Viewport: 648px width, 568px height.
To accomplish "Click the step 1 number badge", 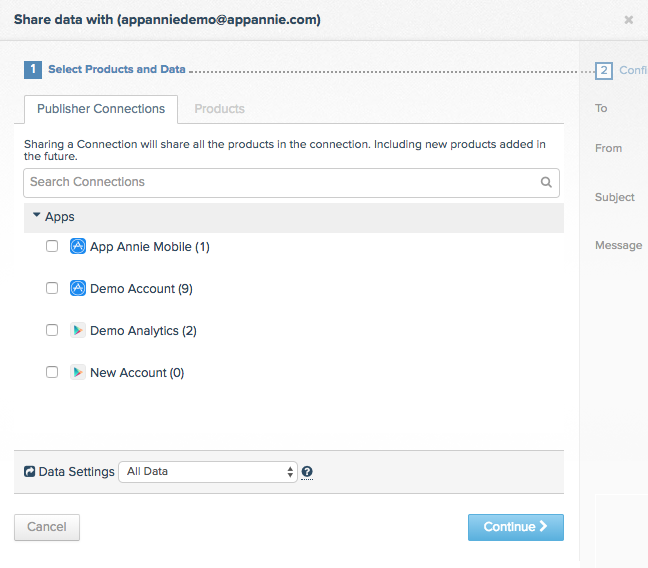I will click(33, 69).
